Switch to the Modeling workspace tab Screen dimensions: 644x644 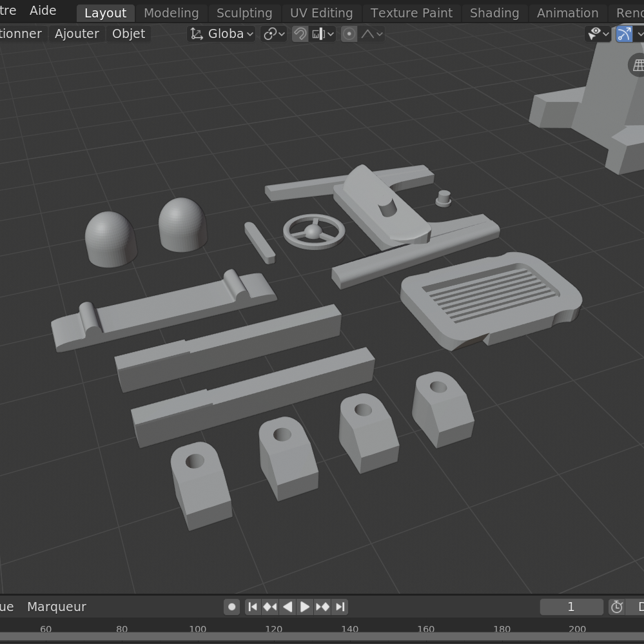click(x=171, y=13)
